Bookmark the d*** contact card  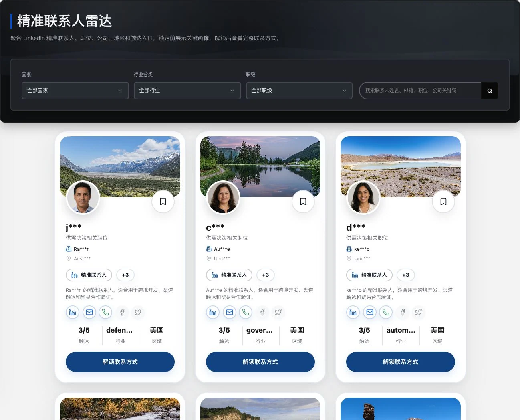(443, 202)
